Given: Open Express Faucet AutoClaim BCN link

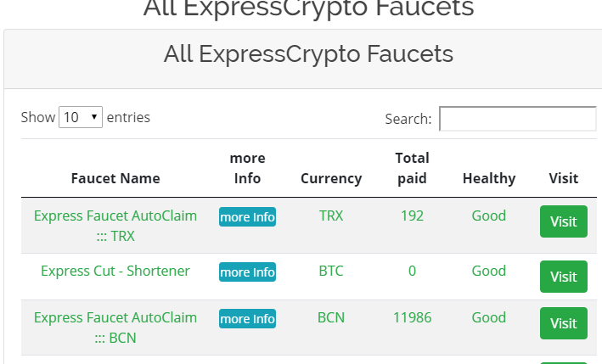Looking at the screenshot, I should tap(115, 328).
